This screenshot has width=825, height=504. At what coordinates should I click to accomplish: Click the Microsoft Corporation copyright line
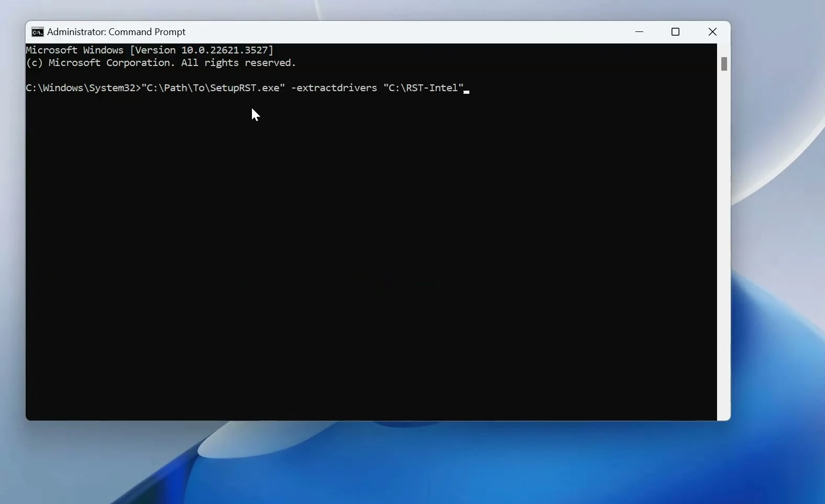pyautogui.click(x=161, y=63)
